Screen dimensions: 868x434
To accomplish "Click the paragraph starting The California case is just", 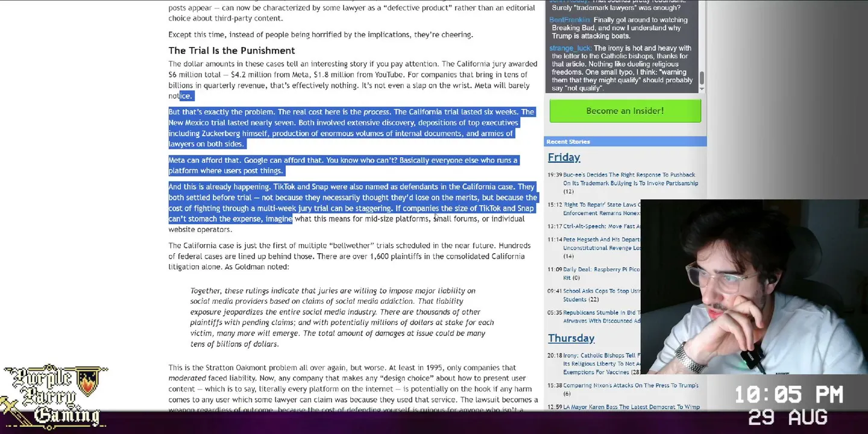I will (350, 256).
